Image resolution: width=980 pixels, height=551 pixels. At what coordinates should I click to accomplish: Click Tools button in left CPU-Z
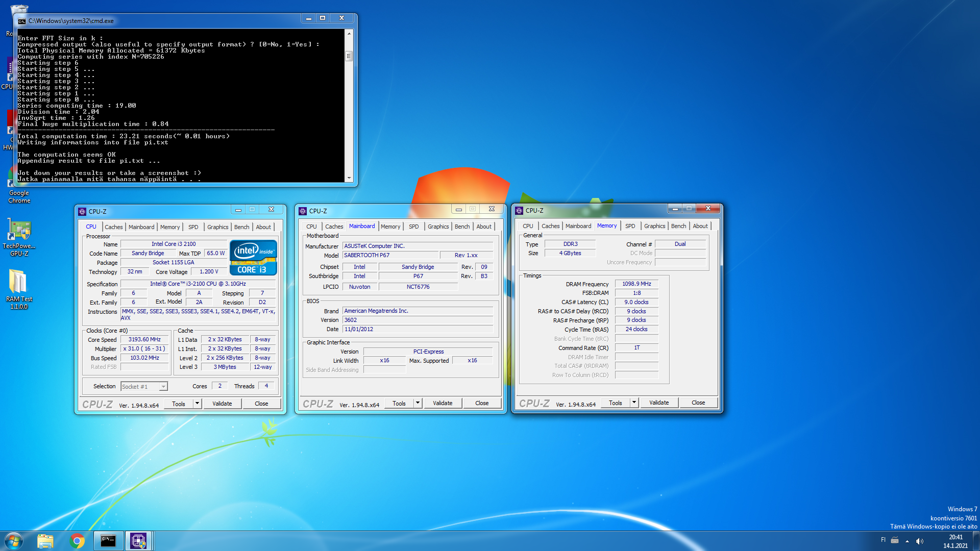pyautogui.click(x=179, y=404)
